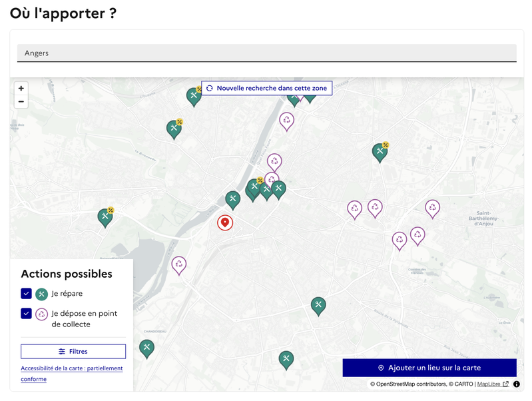Click the red location pin marker

pos(225,222)
